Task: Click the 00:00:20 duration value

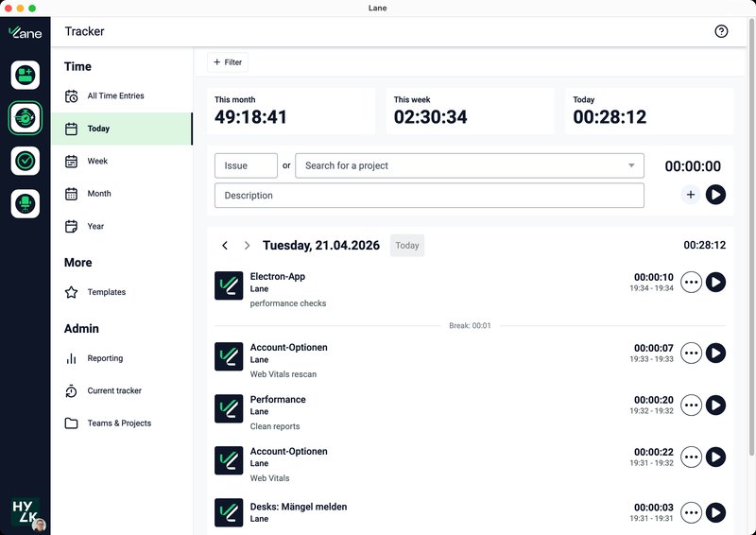Action: pos(654,400)
